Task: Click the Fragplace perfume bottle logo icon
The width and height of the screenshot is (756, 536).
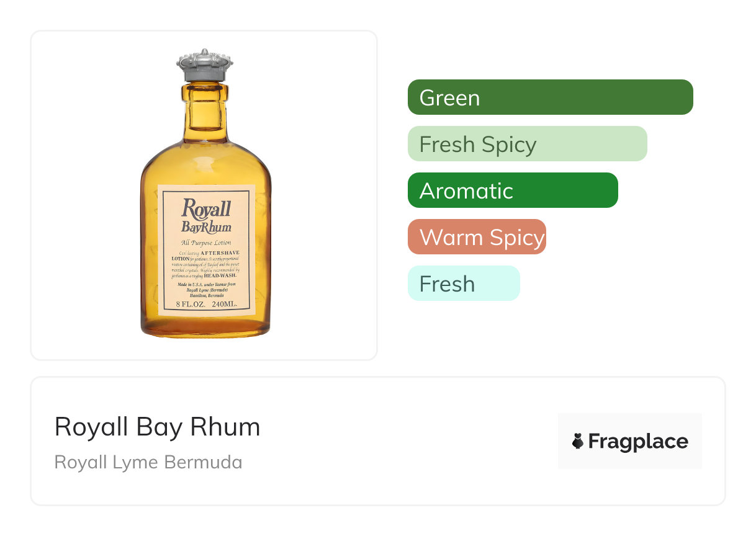Action: click(578, 441)
